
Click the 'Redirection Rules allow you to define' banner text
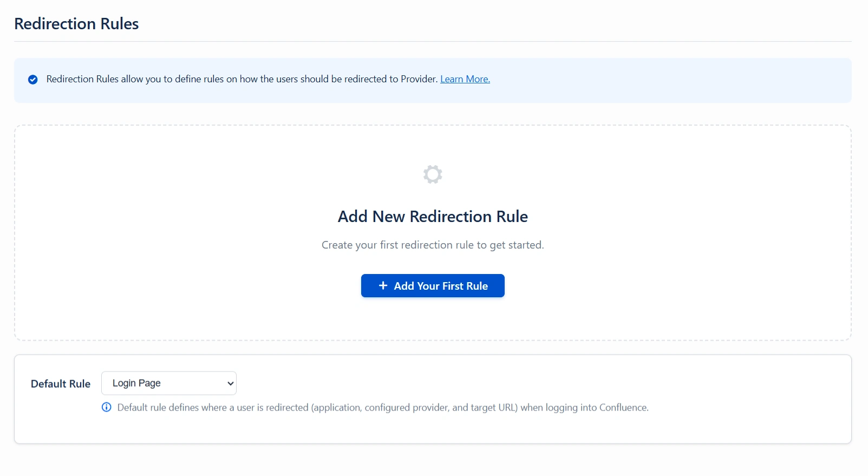coord(242,79)
